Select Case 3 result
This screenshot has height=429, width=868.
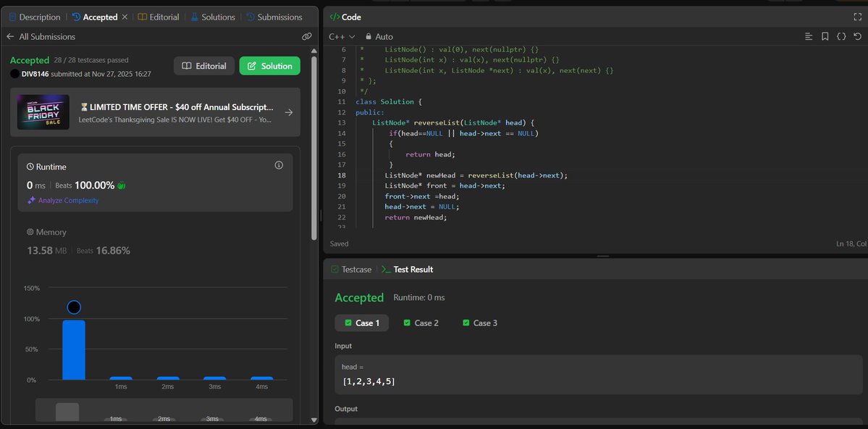point(480,323)
